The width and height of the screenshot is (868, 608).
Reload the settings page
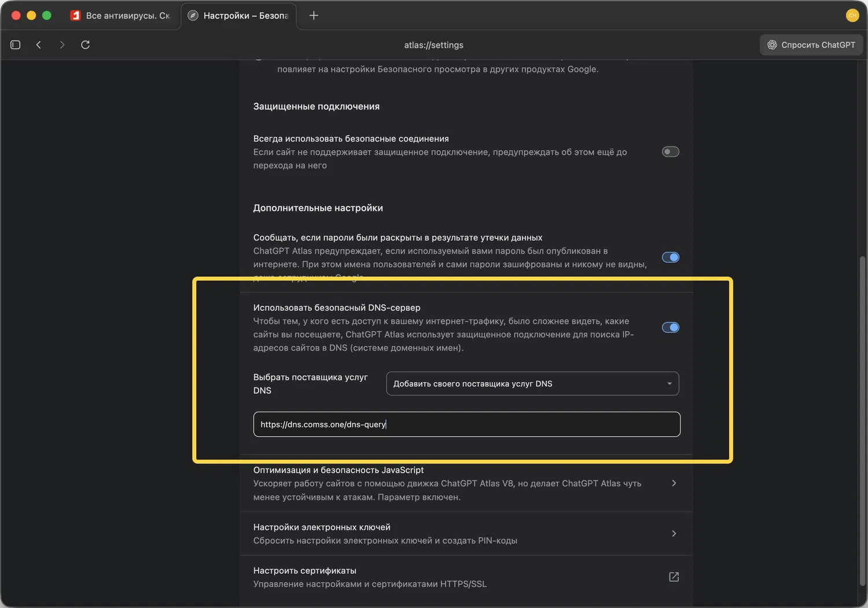point(85,45)
